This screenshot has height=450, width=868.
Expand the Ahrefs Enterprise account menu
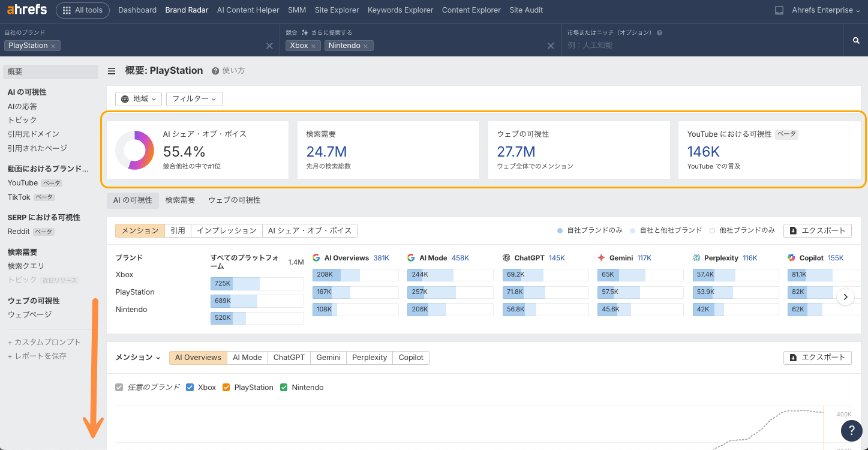click(825, 10)
